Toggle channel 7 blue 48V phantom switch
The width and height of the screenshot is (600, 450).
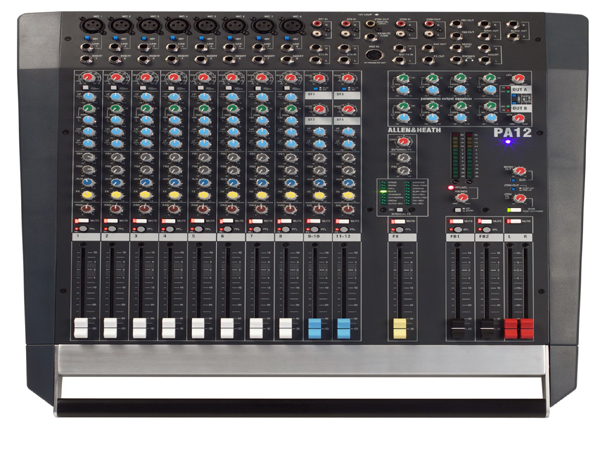click(x=260, y=39)
